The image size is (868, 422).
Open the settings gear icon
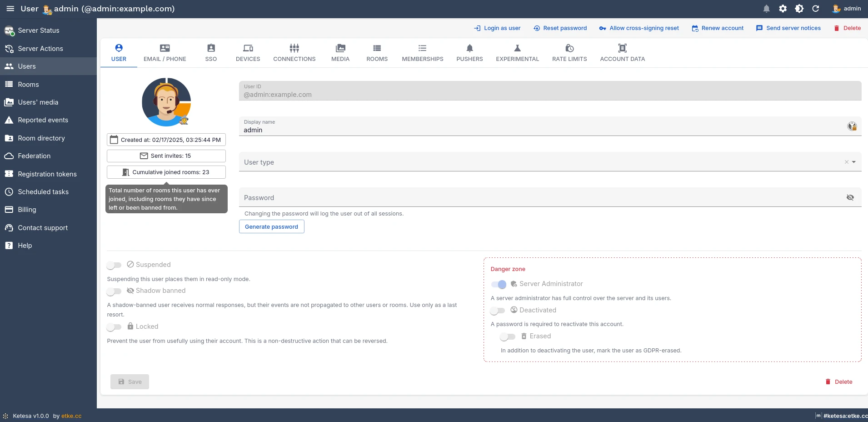[x=783, y=9]
